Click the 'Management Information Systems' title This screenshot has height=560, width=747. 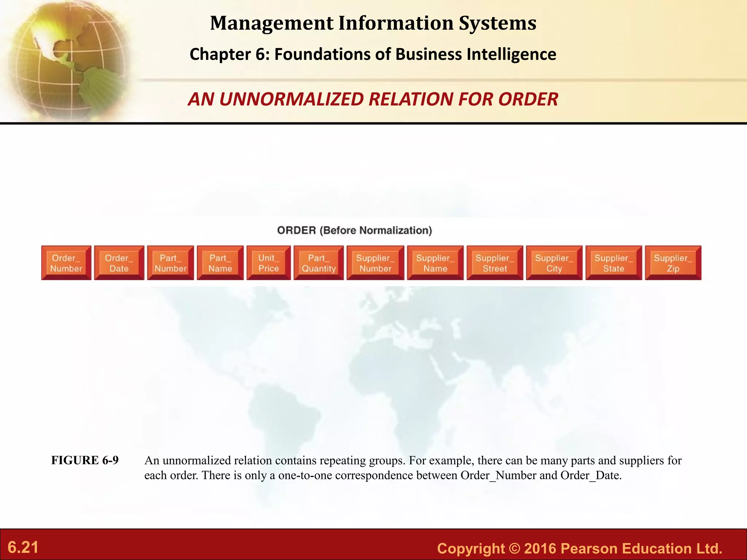point(373,23)
